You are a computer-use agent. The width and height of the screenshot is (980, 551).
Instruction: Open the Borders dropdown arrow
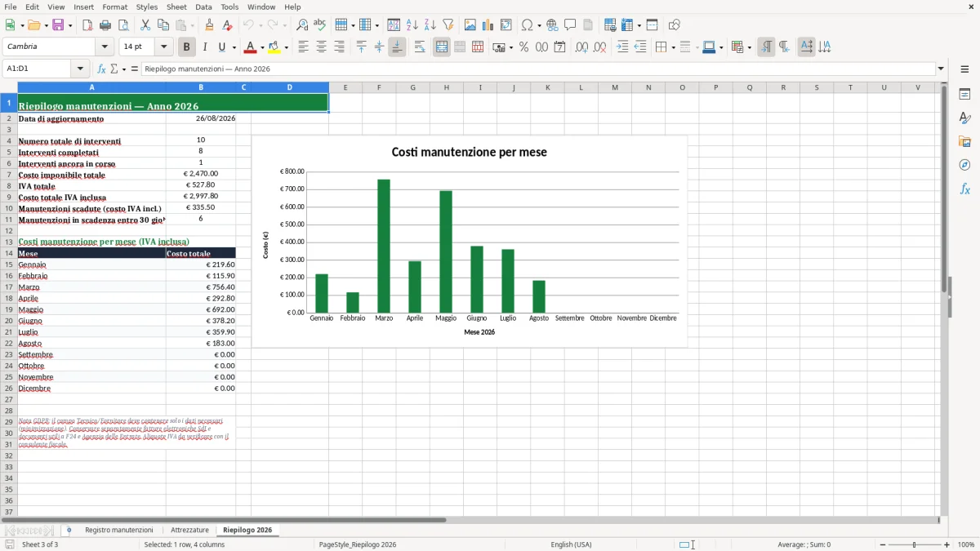coord(673,47)
